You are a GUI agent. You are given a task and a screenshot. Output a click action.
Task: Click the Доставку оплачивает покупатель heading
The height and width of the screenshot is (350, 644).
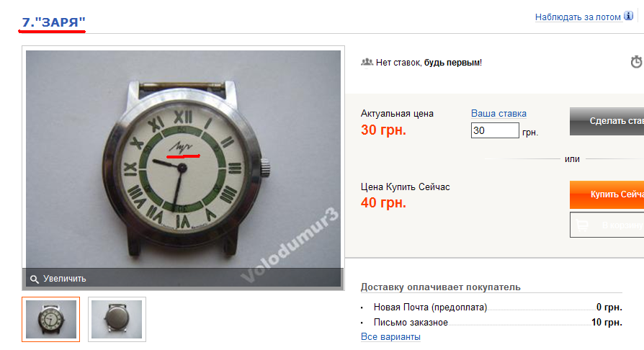point(441,287)
